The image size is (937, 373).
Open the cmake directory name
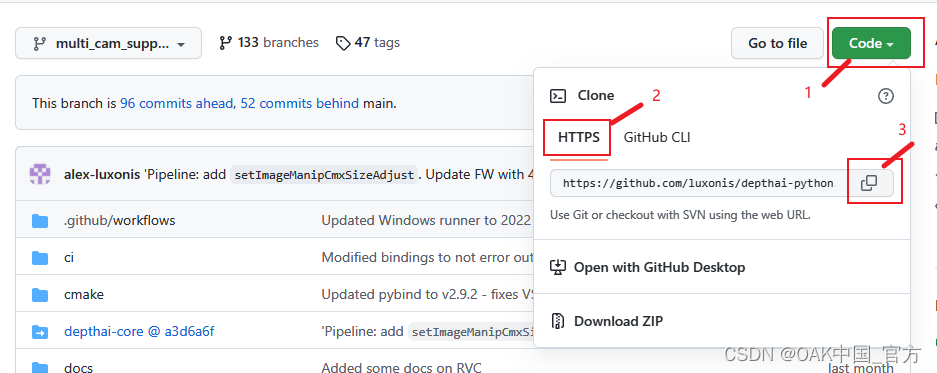click(84, 295)
